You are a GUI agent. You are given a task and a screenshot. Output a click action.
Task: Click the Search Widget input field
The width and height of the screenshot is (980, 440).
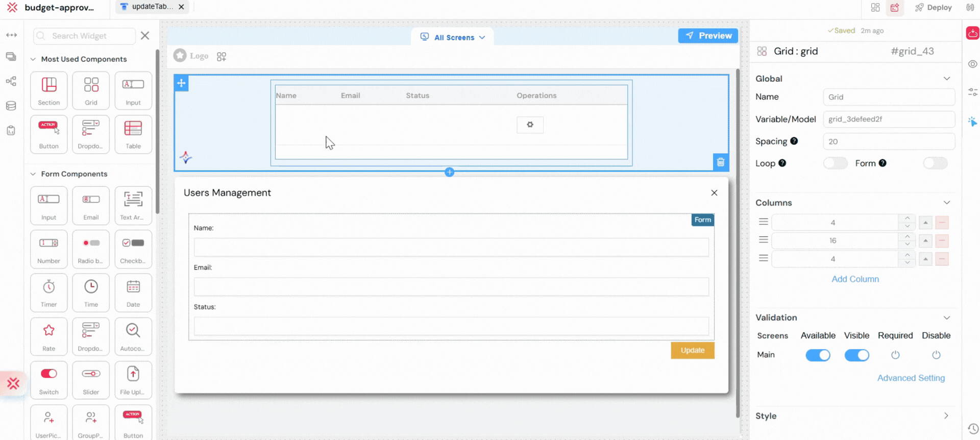pyautogui.click(x=86, y=36)
